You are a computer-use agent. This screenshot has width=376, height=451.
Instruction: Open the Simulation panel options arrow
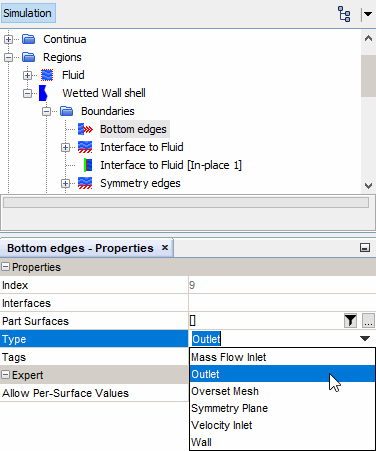pos(368,14)
